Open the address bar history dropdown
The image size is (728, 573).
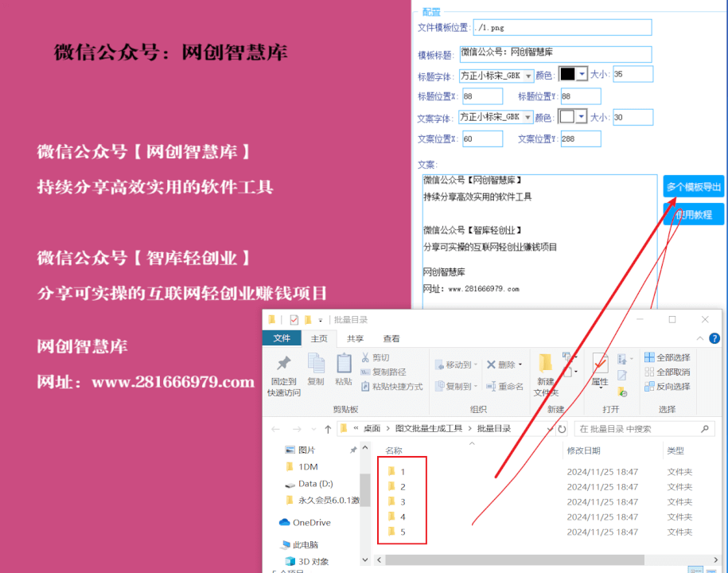550,429
